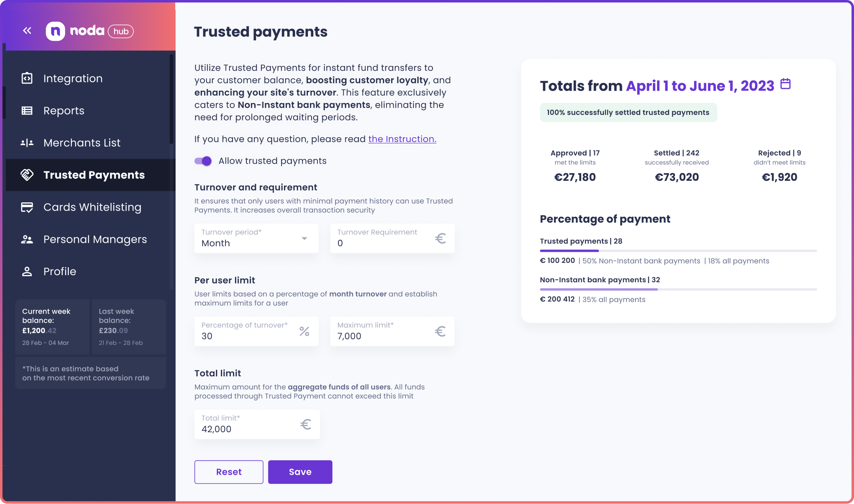854x504 pixels.
Task: Click the Maximum limit input field
Action: click(x=392, y=331)
